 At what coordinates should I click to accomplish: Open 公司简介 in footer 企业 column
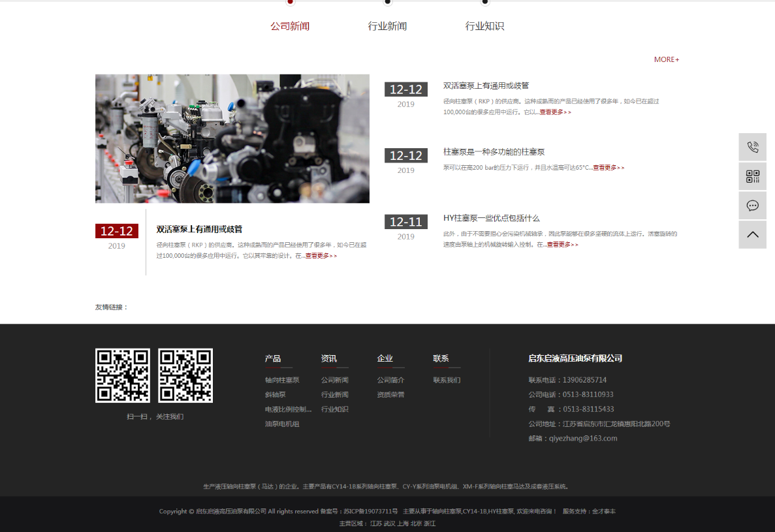(390, 380)
